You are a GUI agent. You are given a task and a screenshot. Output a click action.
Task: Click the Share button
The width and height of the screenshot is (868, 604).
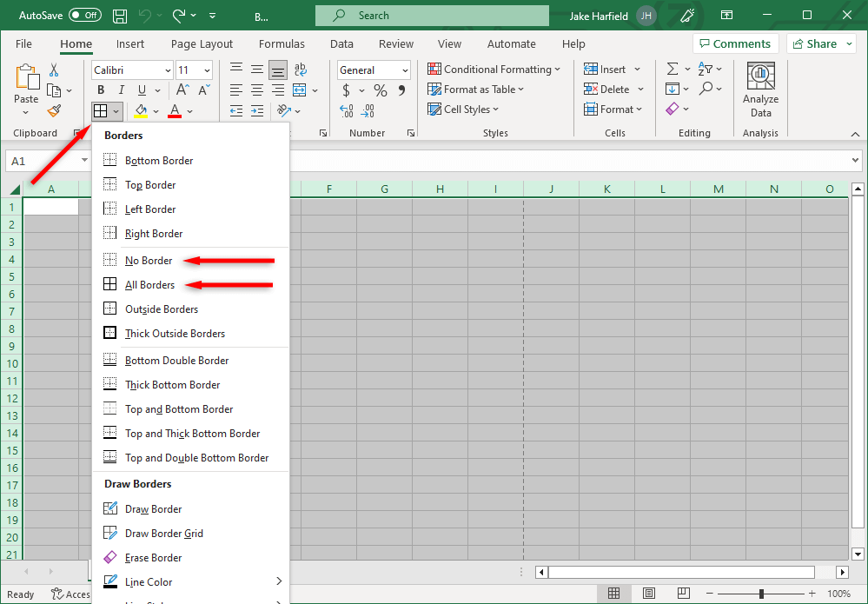click(x=819, y=43)
